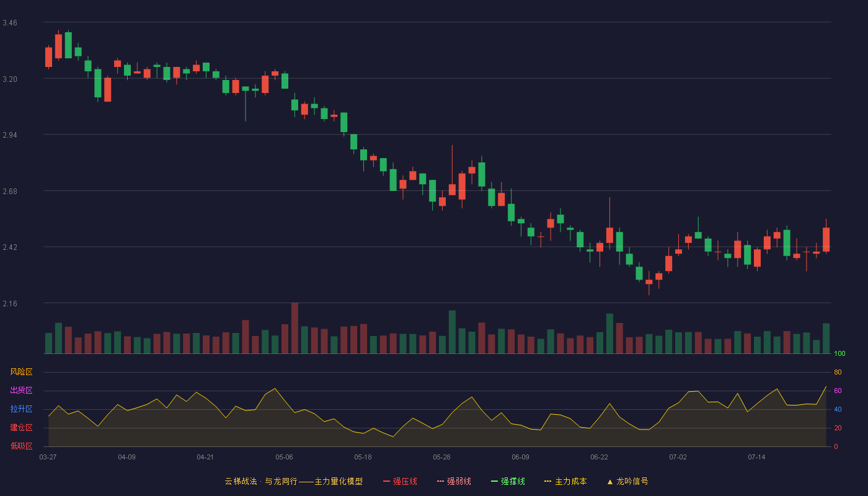Click the 03-27 date label
This screenshot has width=868, height=496.
[x=48, y=457]
